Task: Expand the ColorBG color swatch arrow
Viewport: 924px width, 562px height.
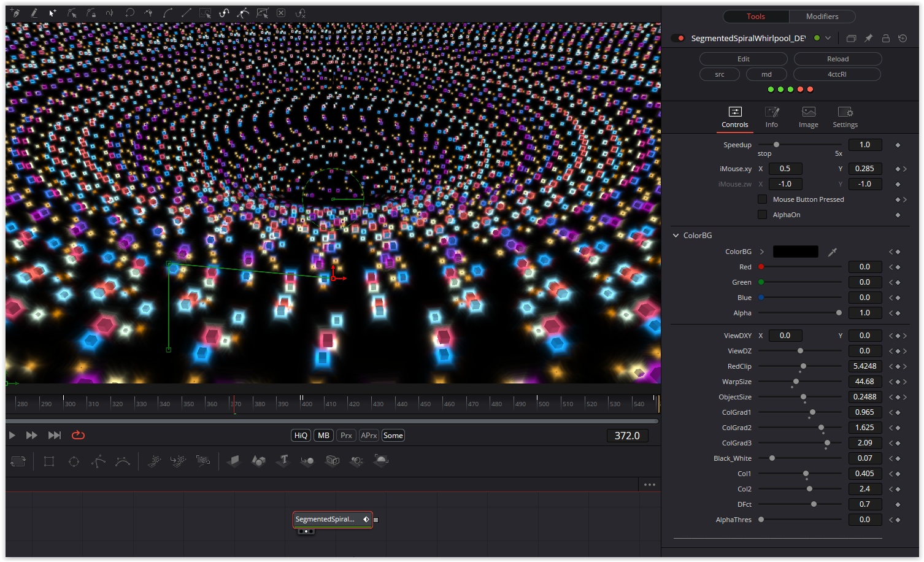Action: tap(762, 252)
